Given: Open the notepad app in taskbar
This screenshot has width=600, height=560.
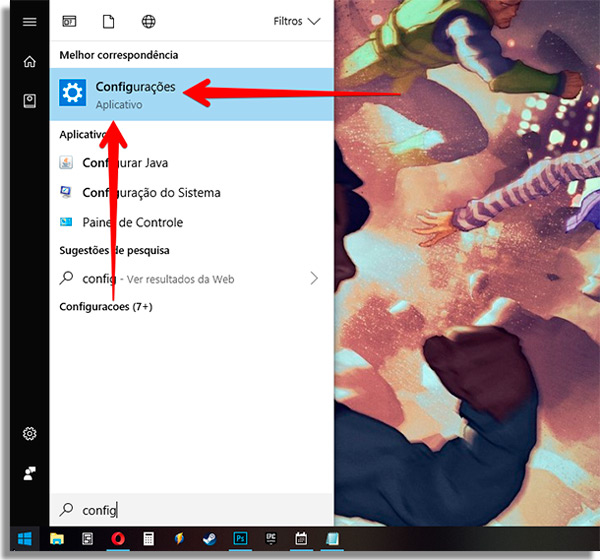Looking at the screenshot, I should pos(332,539).
